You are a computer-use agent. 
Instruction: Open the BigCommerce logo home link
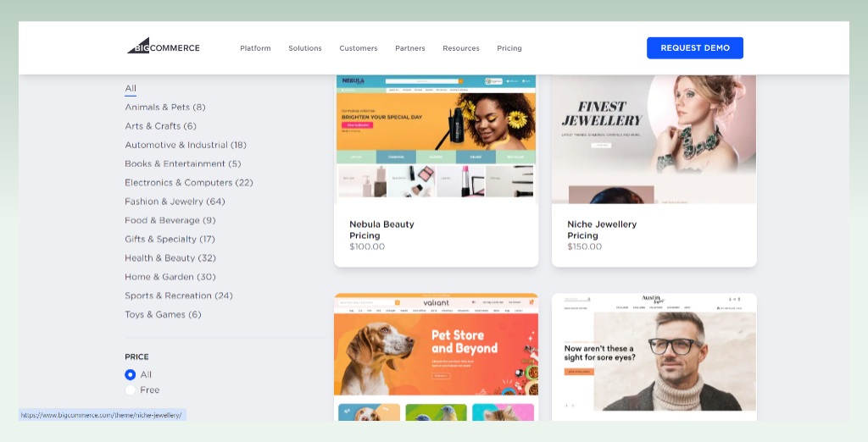pyautogui.click(x=164, y=47)
